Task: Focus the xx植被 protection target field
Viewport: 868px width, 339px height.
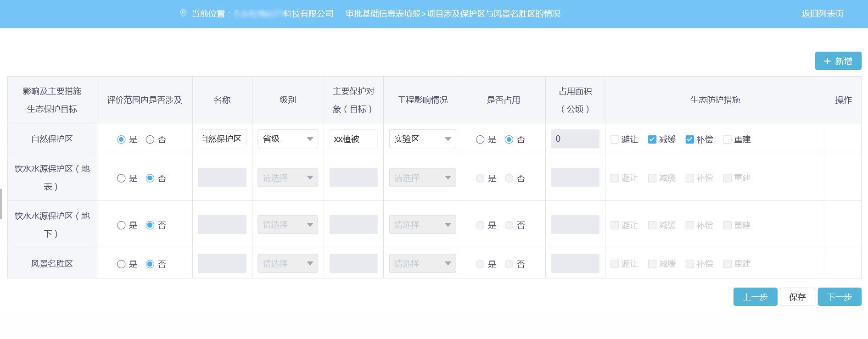Action: (353, 139)
